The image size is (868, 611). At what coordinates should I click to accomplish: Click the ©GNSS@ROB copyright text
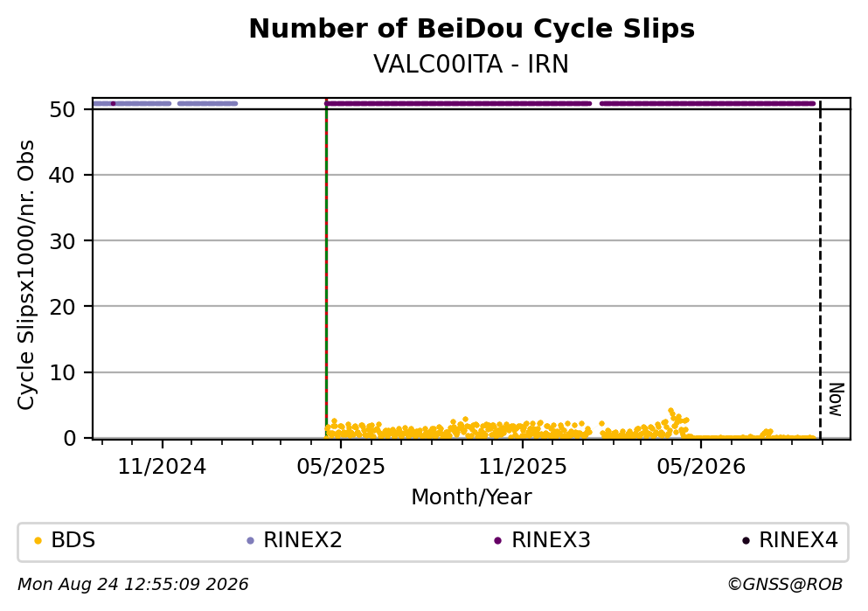pos(785,585)
